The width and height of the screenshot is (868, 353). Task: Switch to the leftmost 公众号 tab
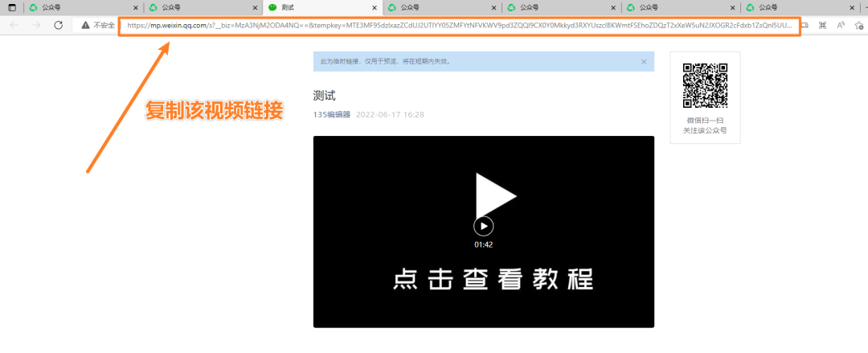pyautogui.click(x=72, y=7)
